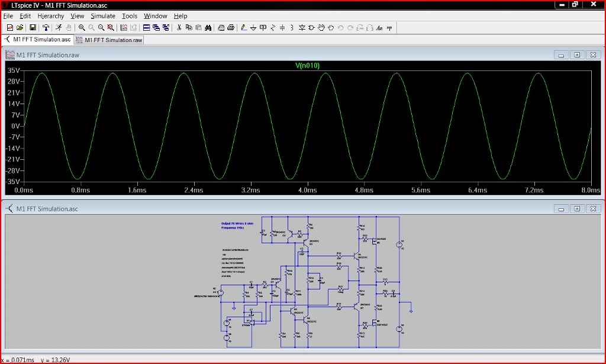Open the Edit menu
Image resolution: width=606 pixels, height=364 pixels.
[x=25, y=16]
